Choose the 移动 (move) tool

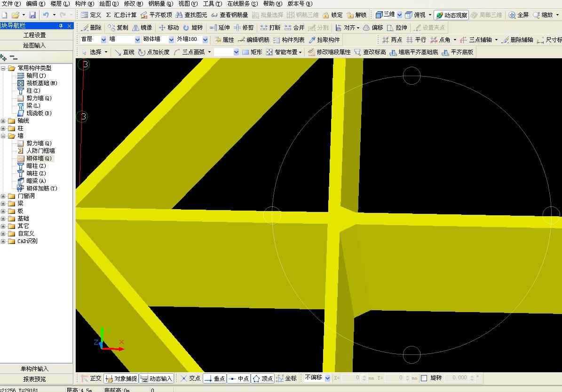pos(169,28)
